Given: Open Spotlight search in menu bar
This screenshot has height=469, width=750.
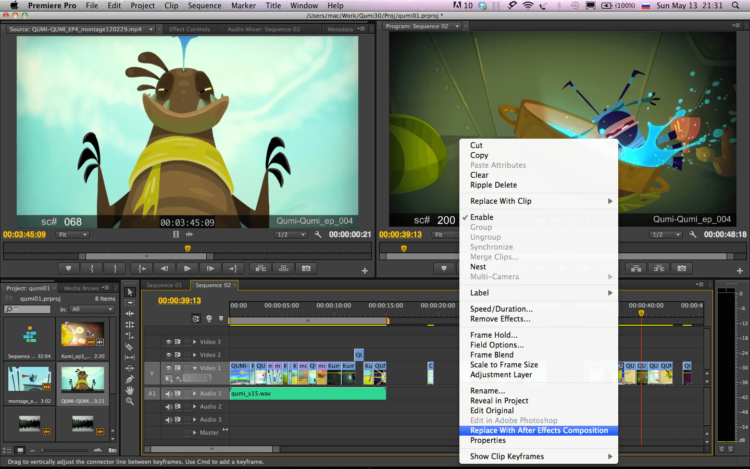Looking at the screenshot, I should (735, 6).
